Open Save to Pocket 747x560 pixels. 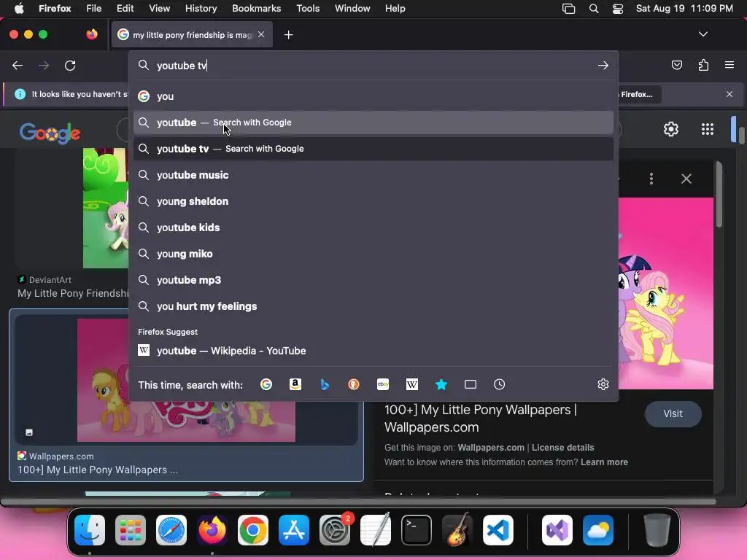pyautogui.click(x=676, y=65)
